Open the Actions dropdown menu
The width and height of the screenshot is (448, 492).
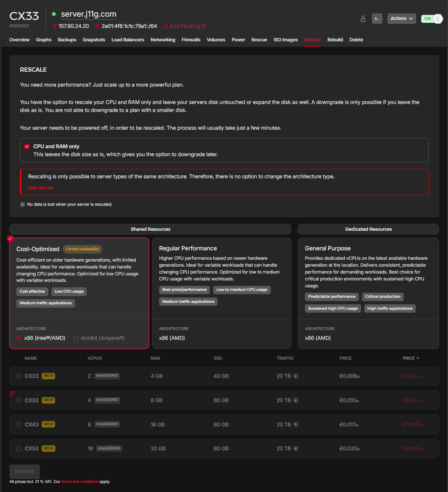tap(401, 18)
